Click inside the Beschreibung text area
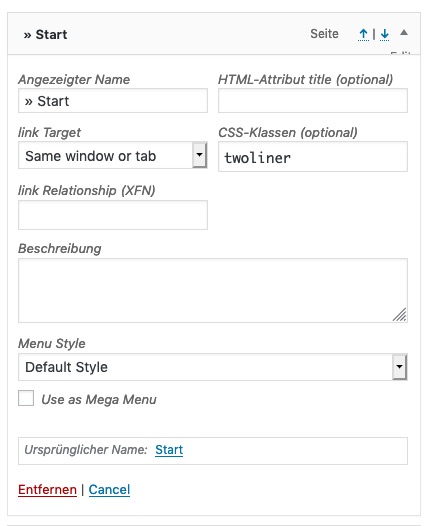 tap(213, 291)
